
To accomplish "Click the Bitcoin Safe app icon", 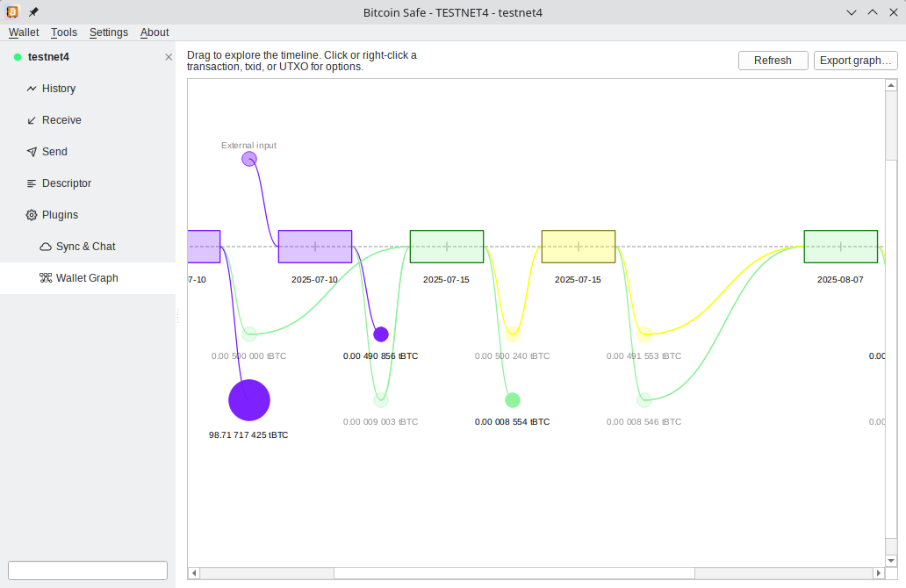I will pos(12,11).
